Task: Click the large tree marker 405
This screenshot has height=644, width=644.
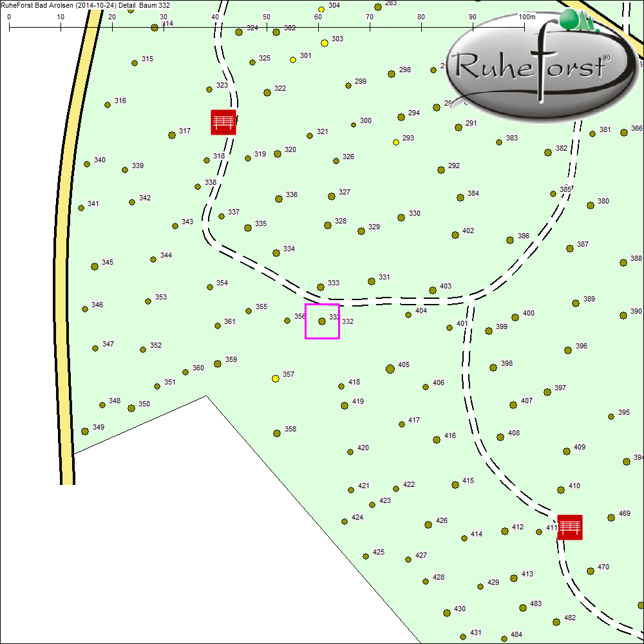Action: pos(390,368)
